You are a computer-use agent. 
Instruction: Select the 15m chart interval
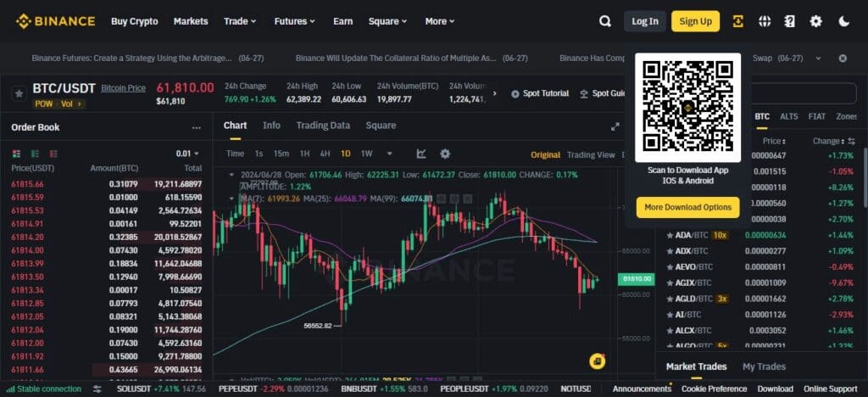point(281,154)
